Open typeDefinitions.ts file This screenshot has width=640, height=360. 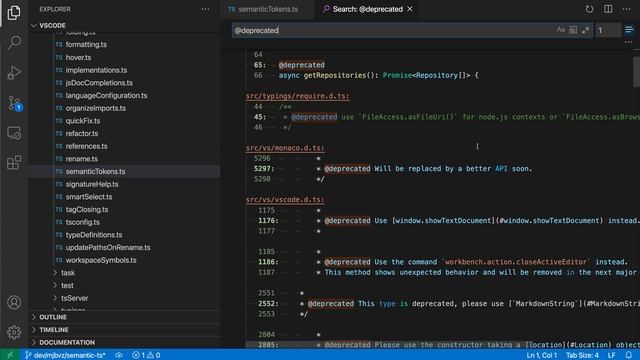pyautogui.click(x=94, y=235)
